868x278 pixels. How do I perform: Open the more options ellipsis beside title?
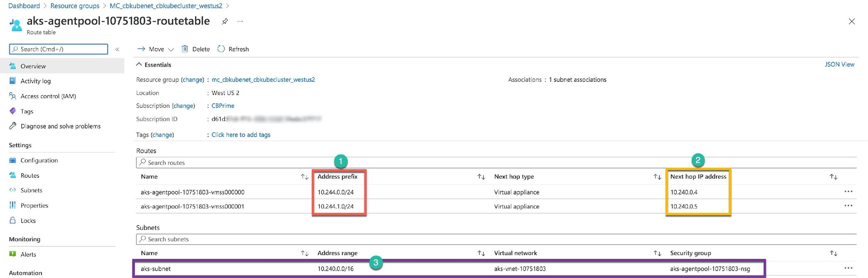coord(240,21)
